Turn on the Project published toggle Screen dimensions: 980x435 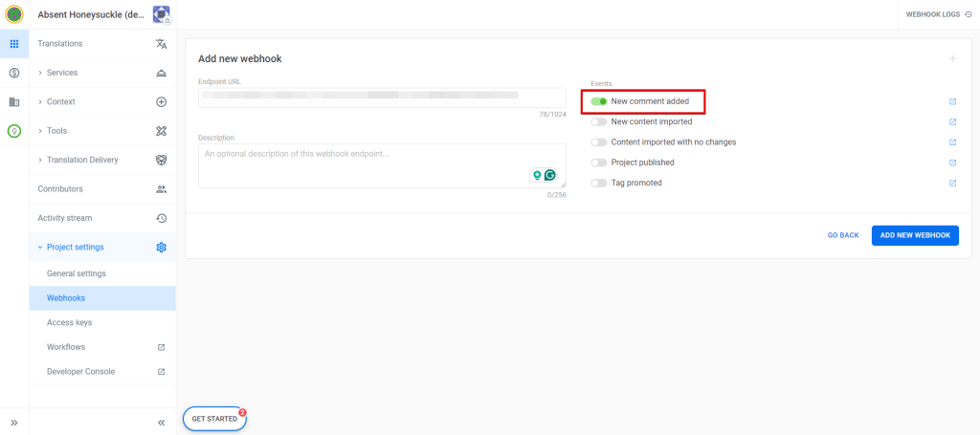599,163
